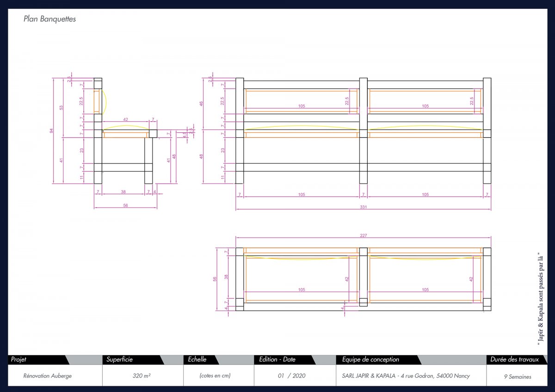
Task: Click the 53 backrest height dimension
Action: pyautogui.click(x=61, y=108)
